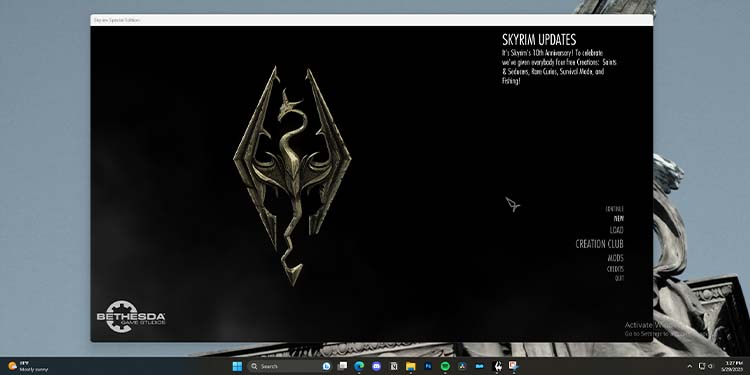Open the Windows Start menu
The height and width of the screenshot is (375, 750).
tap(237, 366)
